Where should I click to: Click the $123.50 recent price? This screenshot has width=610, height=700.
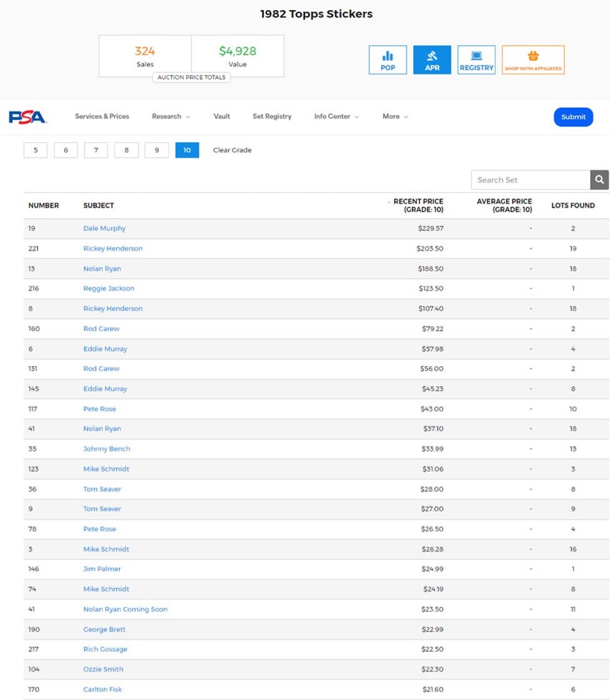(x=431, y=289)
